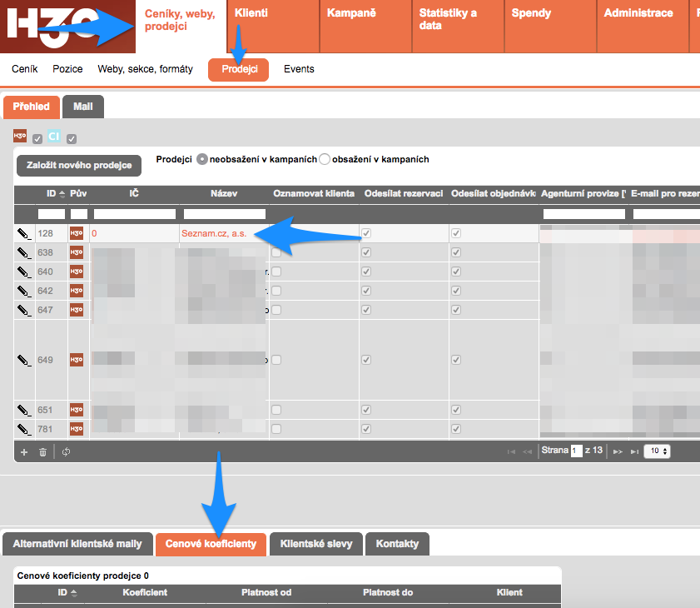
Task: Toggle the checkbox next to the H3O source icon
Action: tap(37, 138)
